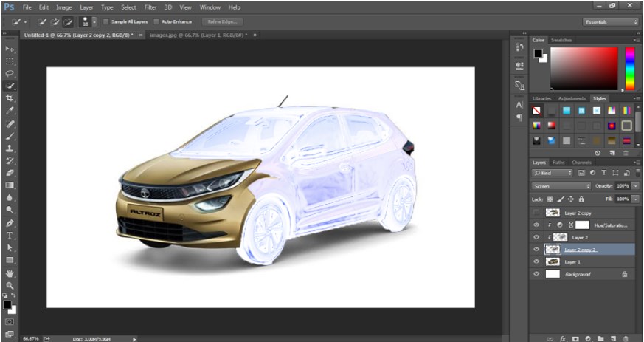Open the Essentials workspace dropdown

pyautogui.click(x=609, y=21)
